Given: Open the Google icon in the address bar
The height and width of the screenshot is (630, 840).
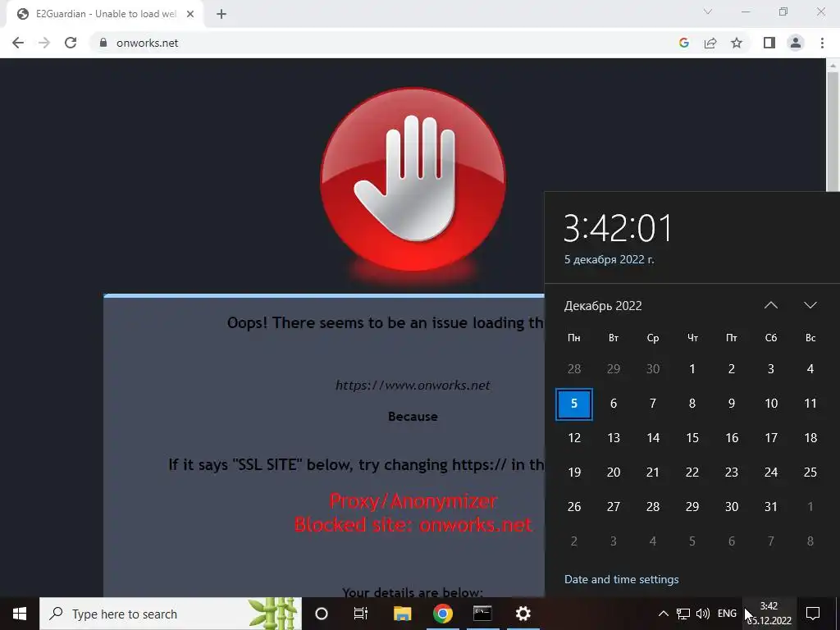Looking at the screenshot, I should [683, 43].
